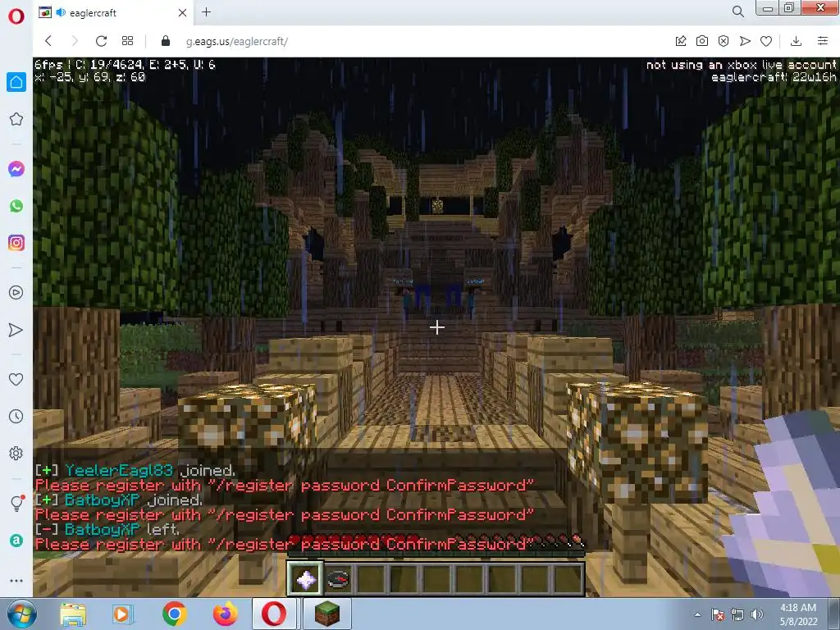Select the nether star hotbar slot
The width and height of the screenshot is (840, 630).
(x=305, y=578)
